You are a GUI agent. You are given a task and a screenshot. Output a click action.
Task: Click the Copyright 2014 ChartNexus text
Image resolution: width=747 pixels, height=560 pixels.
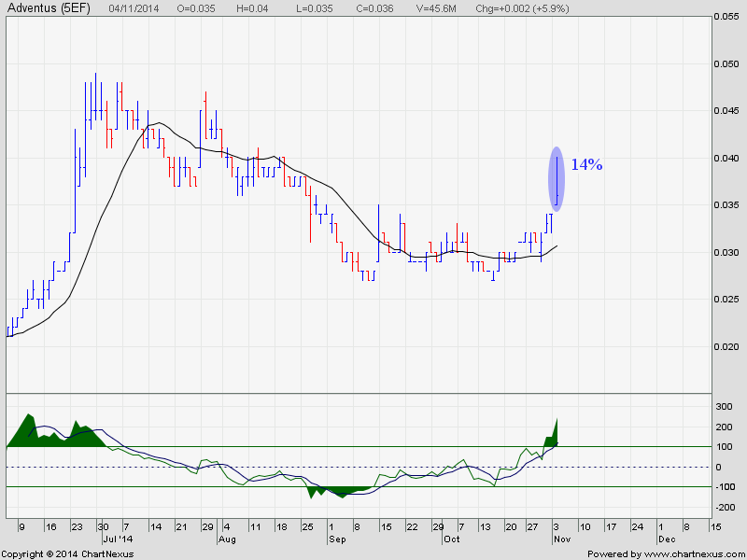[67, 553]
